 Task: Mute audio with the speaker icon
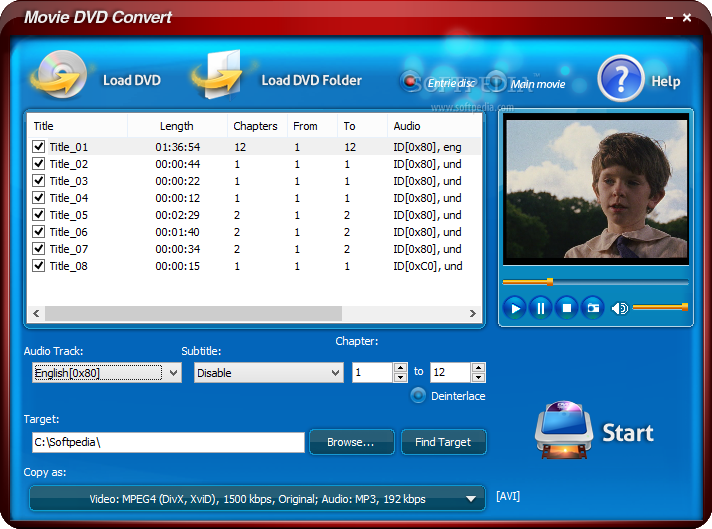coord(619,309)
